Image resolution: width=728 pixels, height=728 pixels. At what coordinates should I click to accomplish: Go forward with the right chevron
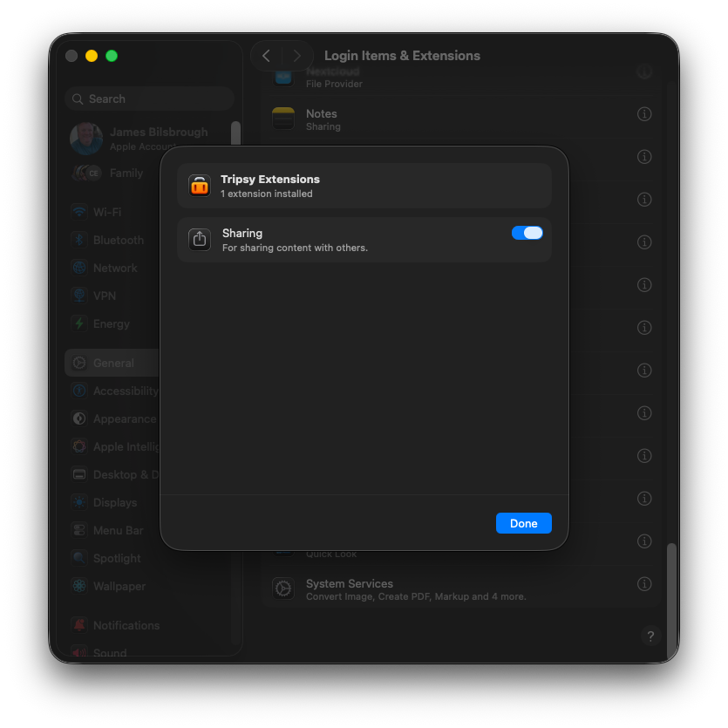pos(297,56)
